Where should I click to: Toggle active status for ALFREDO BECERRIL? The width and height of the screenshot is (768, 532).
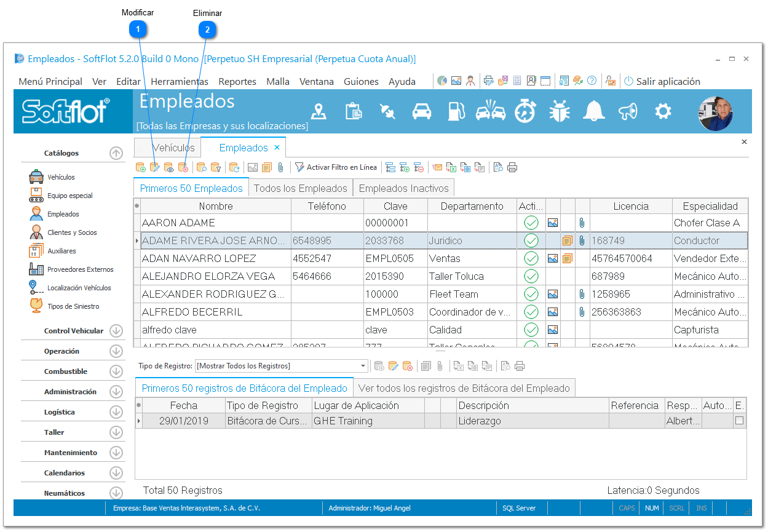click(x=531, y=312)
